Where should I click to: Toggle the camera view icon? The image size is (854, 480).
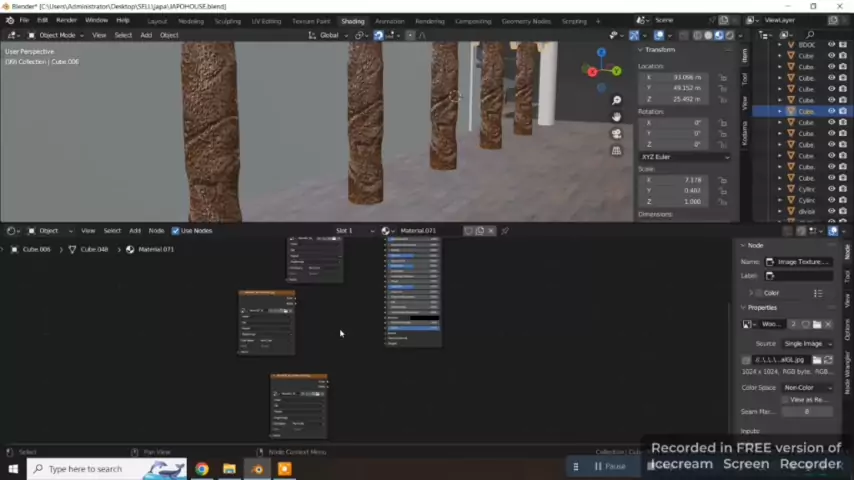[x=616, y=134]
